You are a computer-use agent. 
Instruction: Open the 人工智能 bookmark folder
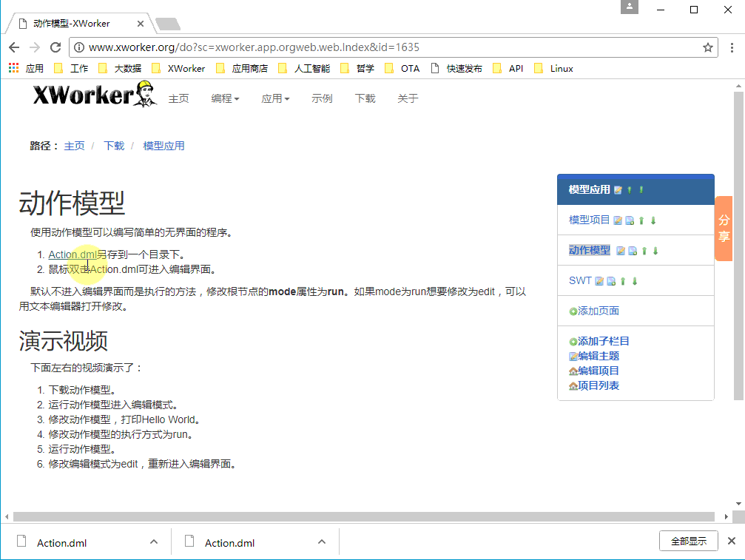[304, 68]
